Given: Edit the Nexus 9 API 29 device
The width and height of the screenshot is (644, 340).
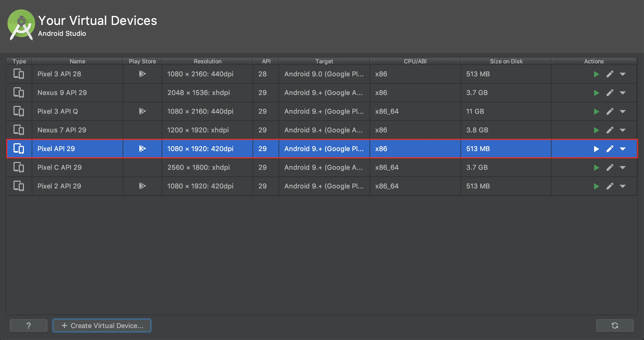Looking at the screenshot, I should 610,93.
